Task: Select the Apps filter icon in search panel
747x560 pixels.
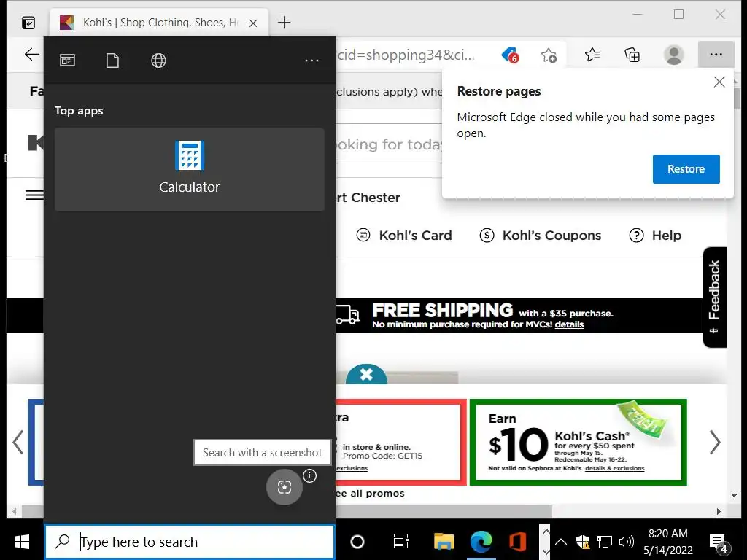Action: (x=67, y=61)
